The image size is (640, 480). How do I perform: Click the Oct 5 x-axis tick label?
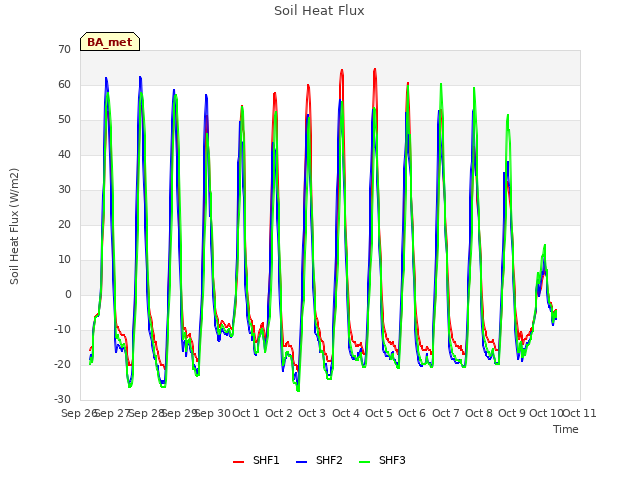point(379,413)
